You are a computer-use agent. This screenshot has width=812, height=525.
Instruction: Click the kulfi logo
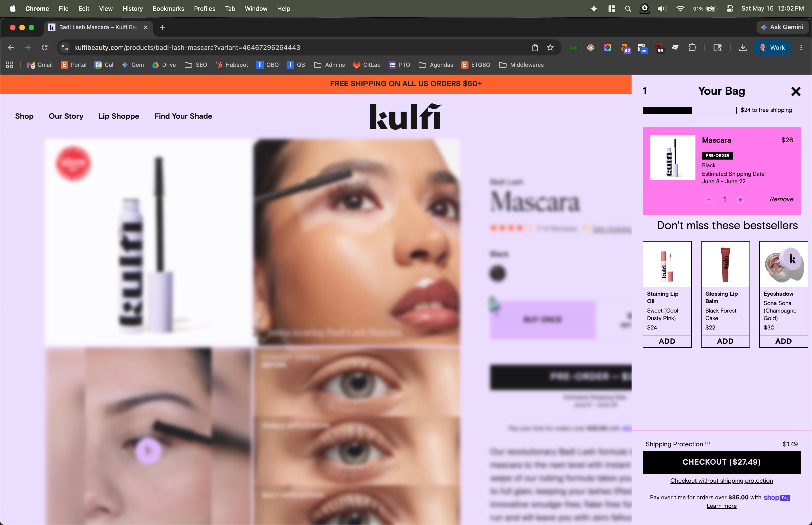[406, 116]
